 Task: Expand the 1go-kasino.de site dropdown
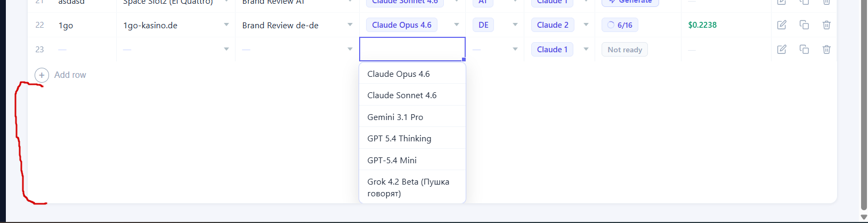226,25
